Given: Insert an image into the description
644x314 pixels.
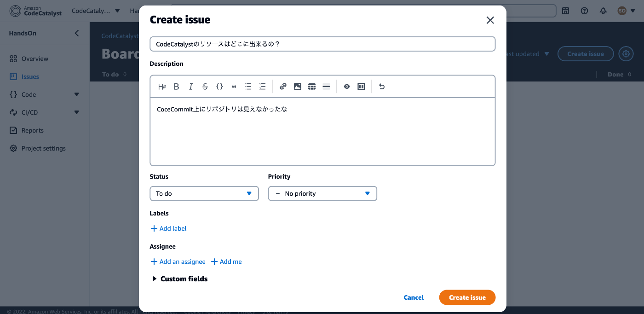Looking at the screenshot, I should tap(298, 87).
